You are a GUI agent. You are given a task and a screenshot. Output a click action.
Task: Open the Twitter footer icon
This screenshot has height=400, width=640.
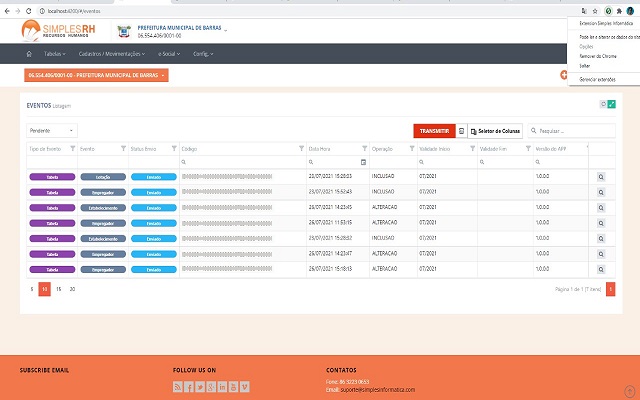200,387
